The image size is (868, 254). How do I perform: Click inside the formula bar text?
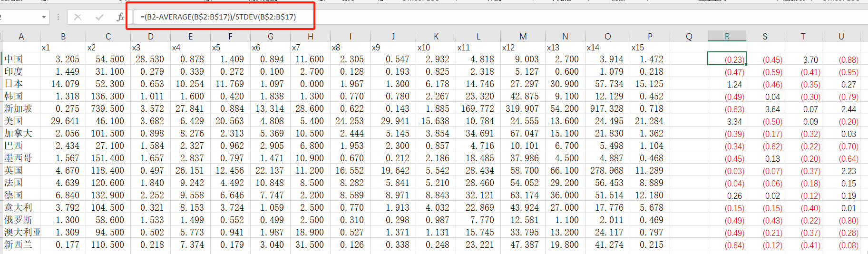[218, 17]
